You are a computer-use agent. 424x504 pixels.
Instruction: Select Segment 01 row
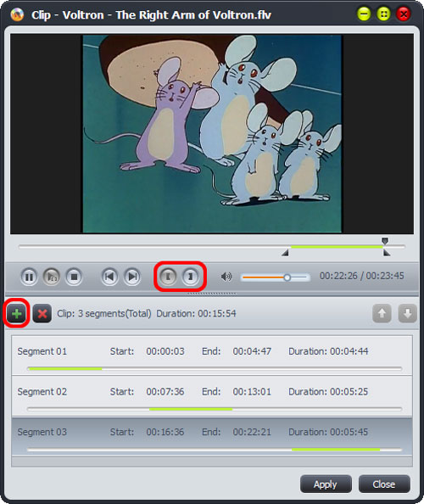tap(212, 356)
